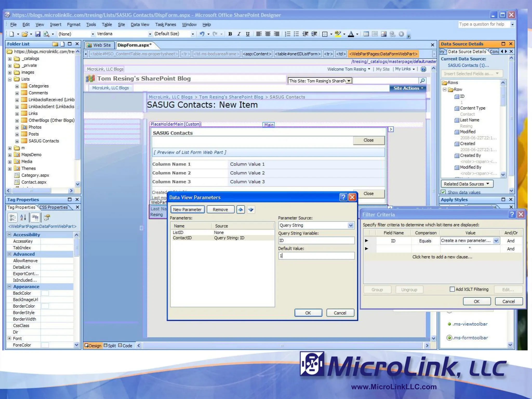This screenshot has width=532, height=399.
Task: Open the Data View menu
Action: coord(140,25)
